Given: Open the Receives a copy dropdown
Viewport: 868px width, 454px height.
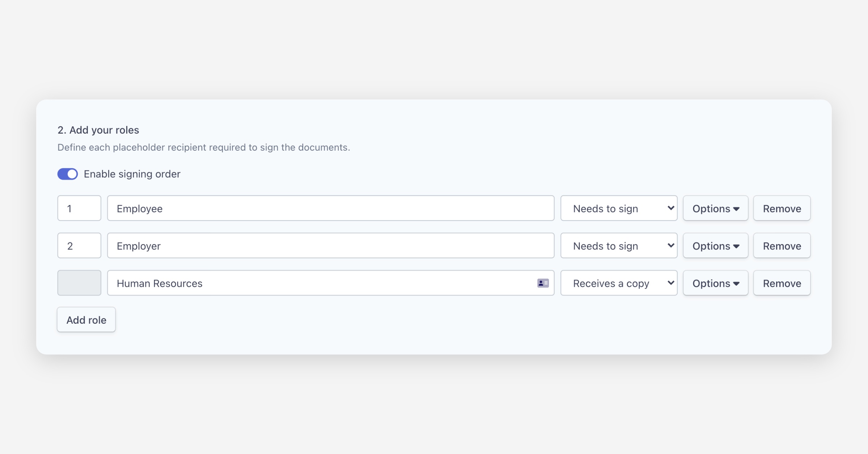Looking at the screenshot, I should (618, 283).
